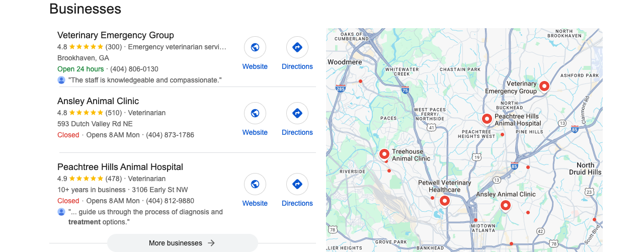Click Ansley Animal Clinic pin on map

[x=505, y=205]
